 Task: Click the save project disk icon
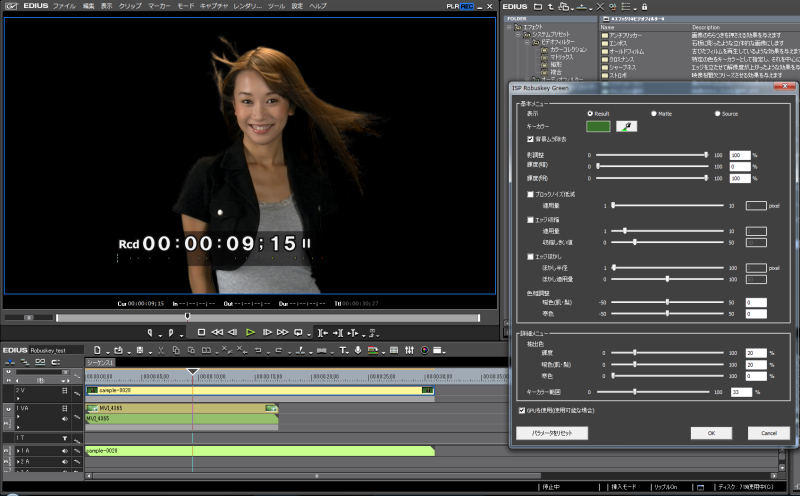[x=140, y=350]
